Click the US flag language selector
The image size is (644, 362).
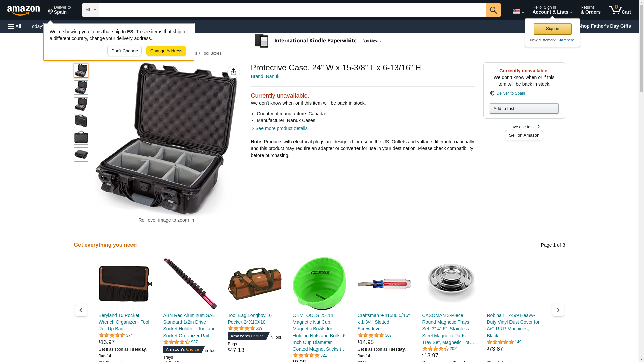click(x=518, y=11)
